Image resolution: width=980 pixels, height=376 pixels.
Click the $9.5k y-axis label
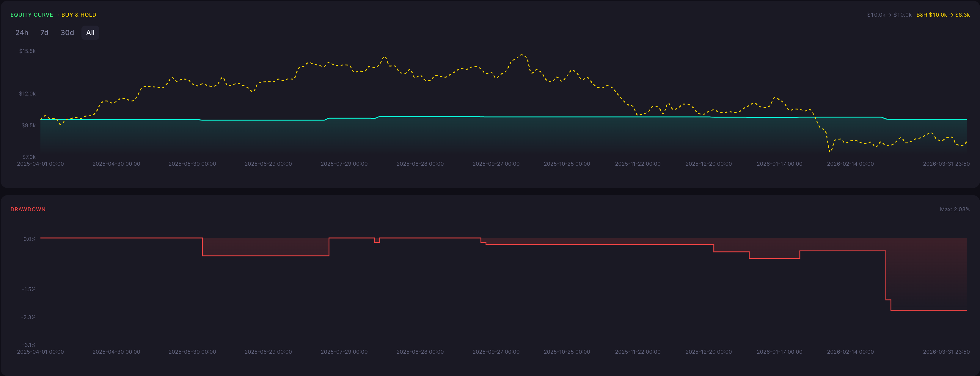[x=29, y=125]
